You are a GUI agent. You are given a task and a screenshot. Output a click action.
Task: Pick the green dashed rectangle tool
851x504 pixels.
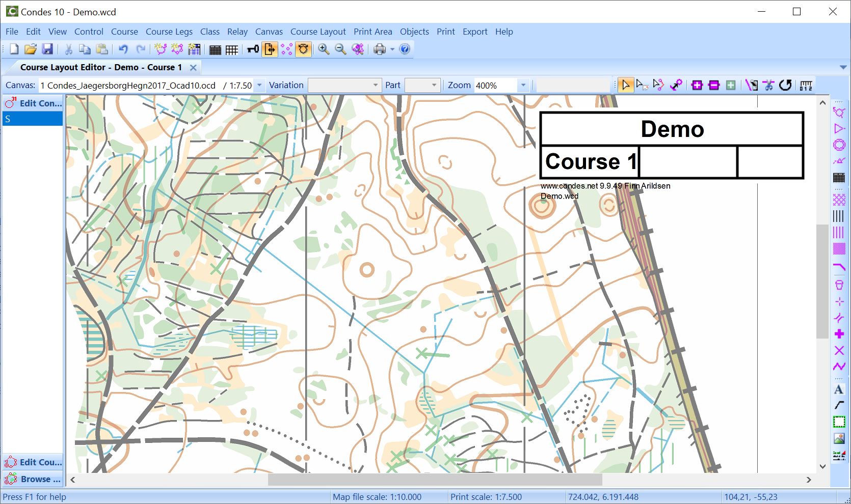pos(839,422)
